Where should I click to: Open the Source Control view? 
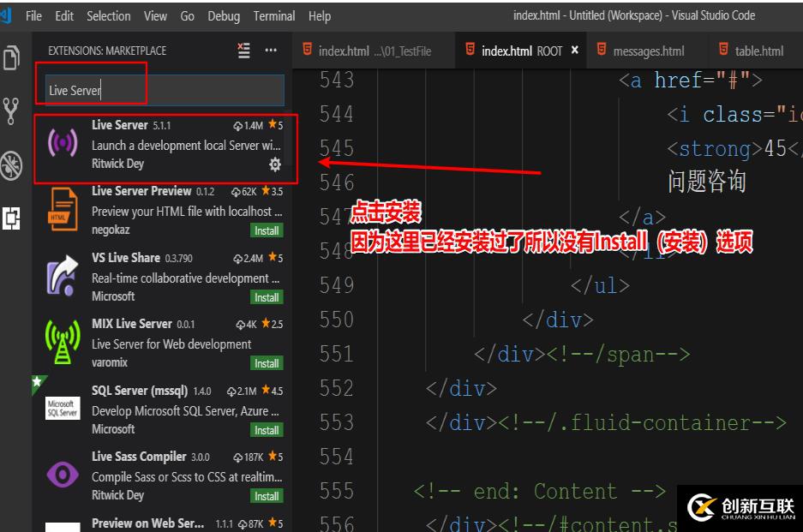[x=12, y=110]
